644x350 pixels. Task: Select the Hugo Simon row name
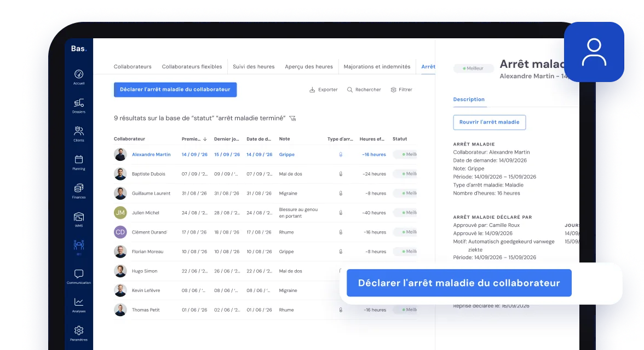pos(145,271)
